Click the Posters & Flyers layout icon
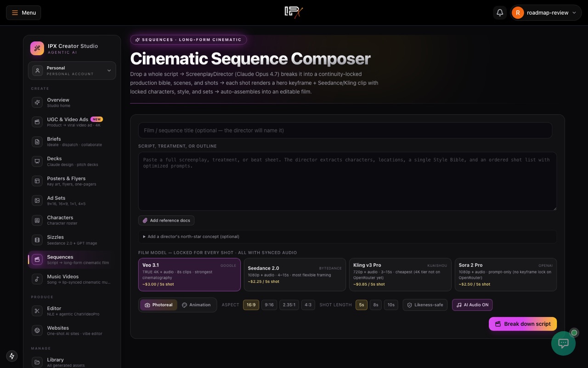The width and height of the screenshot is (588, 368). click(x=37, y=181)
